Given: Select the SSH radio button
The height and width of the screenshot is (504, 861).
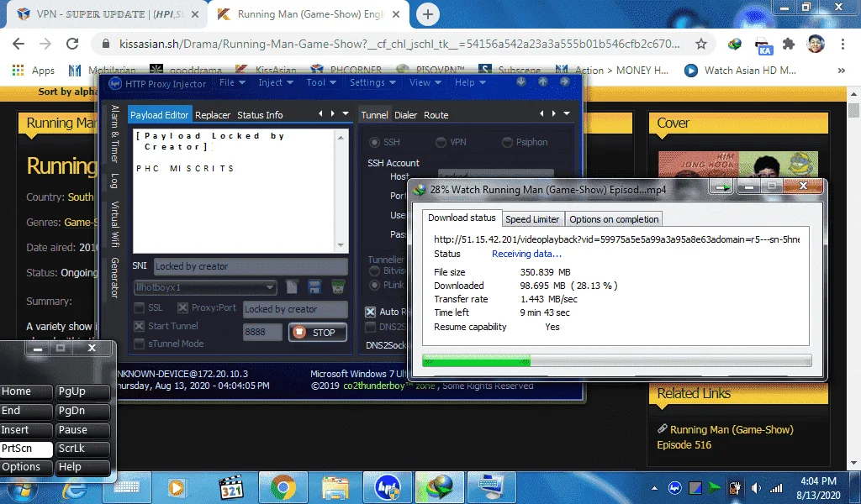Looking at the screenshot, I should (x=374, y=142).
